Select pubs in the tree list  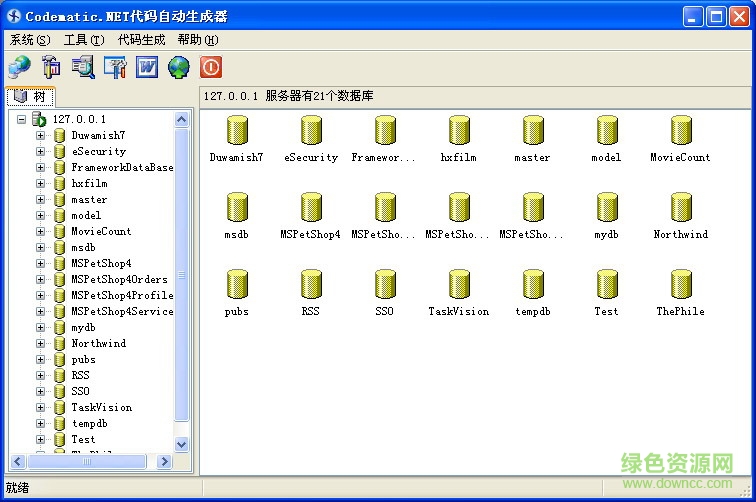pyautogui.click(x=83, y=359)
